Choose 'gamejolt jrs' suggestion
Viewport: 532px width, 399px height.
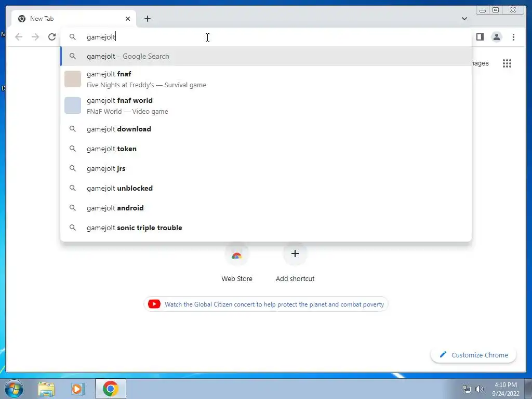[266, 168]
